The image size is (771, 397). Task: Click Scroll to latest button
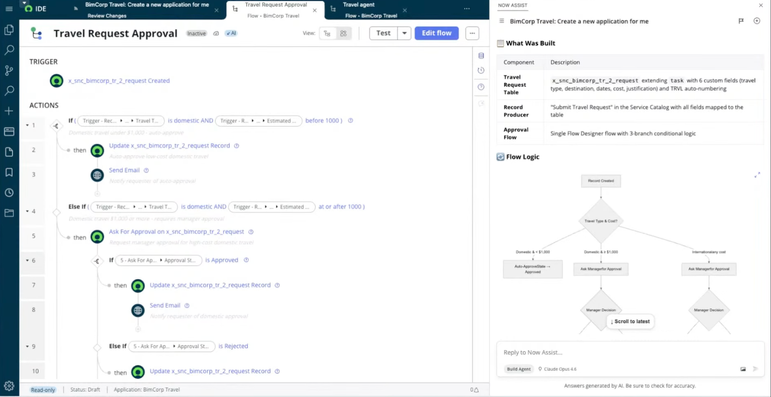pos(630,322)
